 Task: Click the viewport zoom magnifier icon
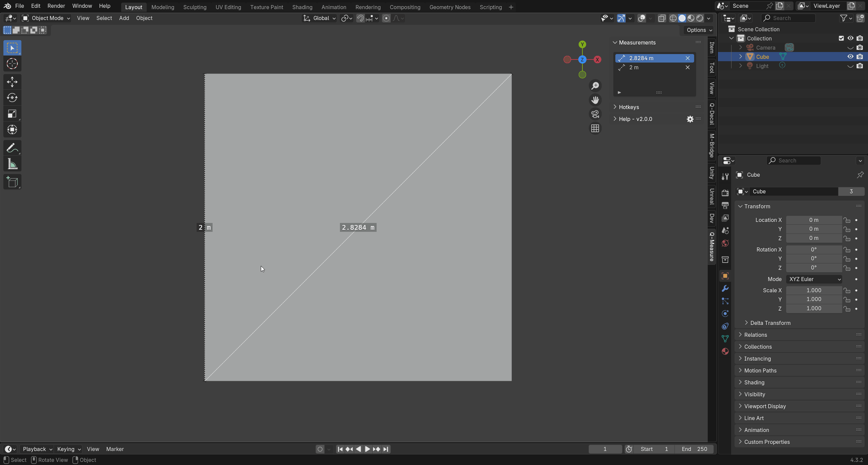595,86
